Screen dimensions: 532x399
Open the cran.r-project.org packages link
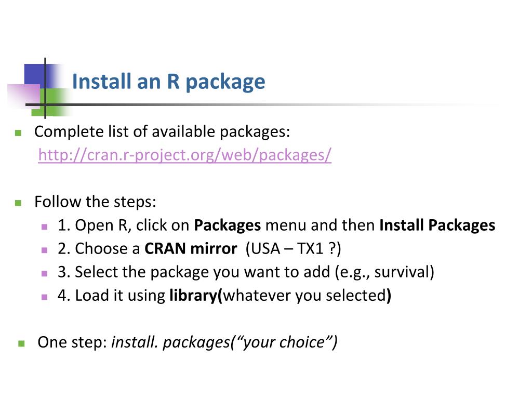(x=184, y=155)
